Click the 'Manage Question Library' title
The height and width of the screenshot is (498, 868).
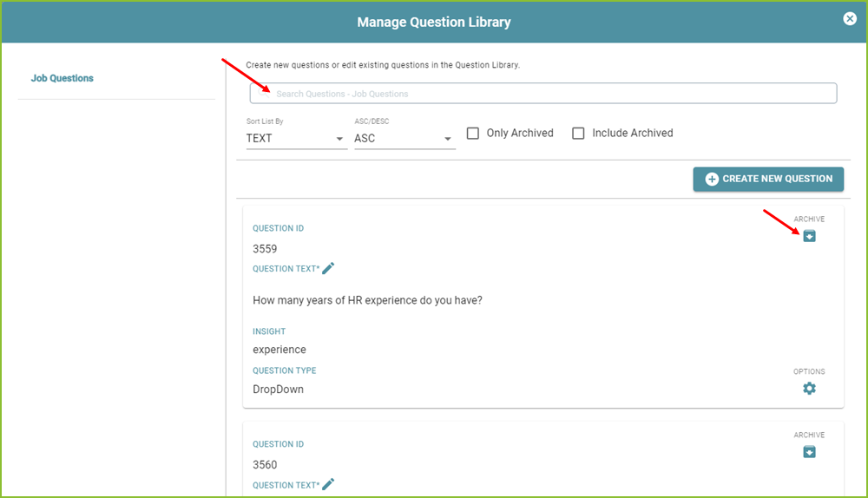[x=434, y=23]
